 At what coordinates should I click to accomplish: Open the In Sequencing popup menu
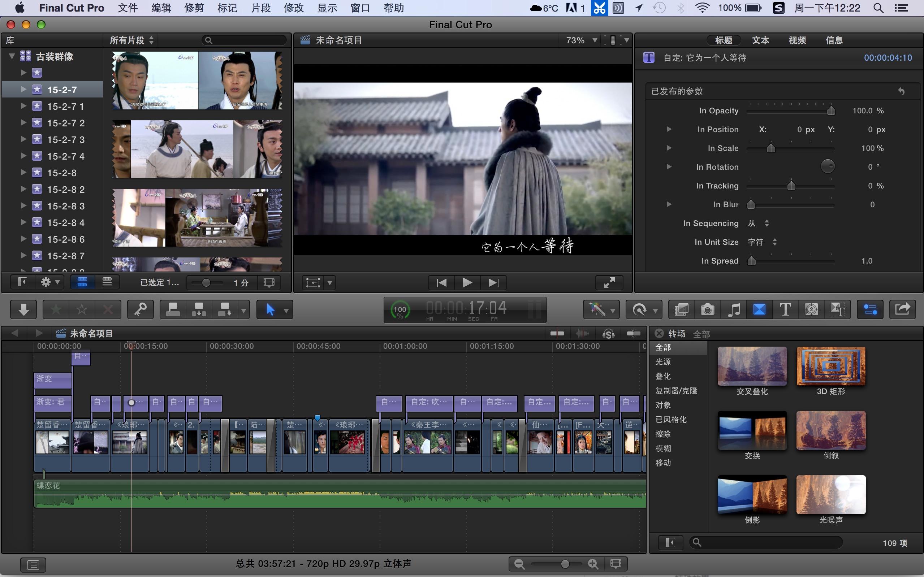pos(758,223)
